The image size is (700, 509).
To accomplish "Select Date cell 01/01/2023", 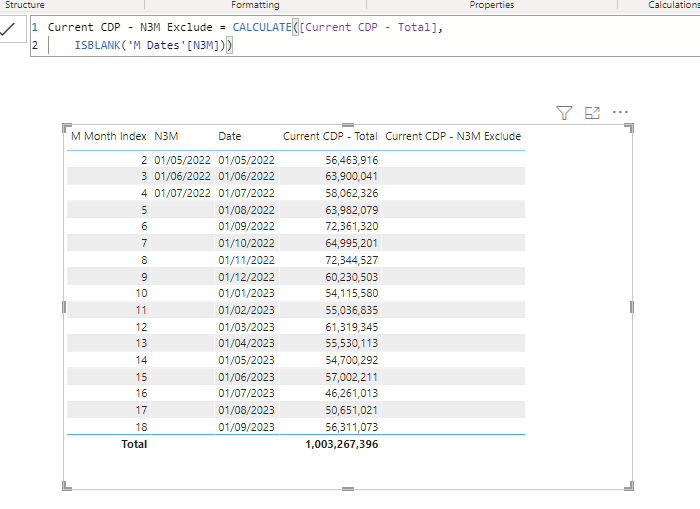I will pyautogui.click(x=246, y=293).
